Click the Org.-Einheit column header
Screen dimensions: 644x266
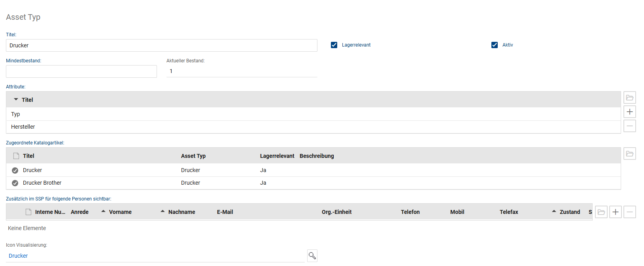coord(336,212)
